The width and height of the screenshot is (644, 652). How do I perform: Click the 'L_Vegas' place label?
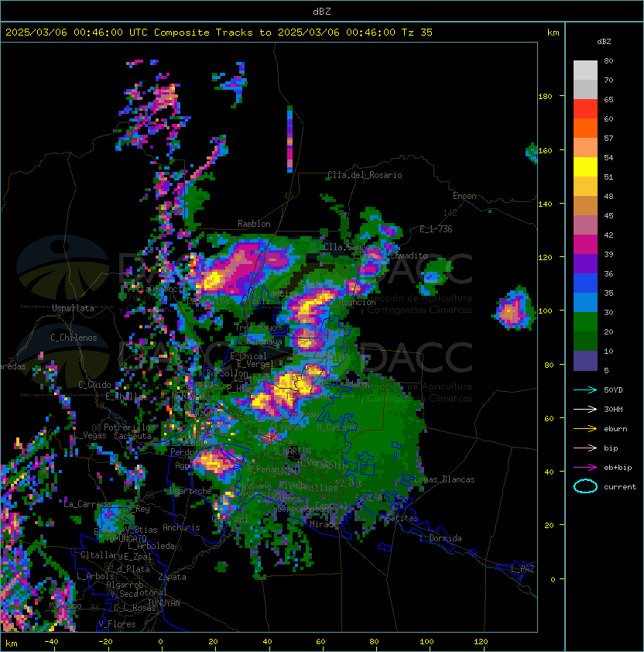point(90,435)
